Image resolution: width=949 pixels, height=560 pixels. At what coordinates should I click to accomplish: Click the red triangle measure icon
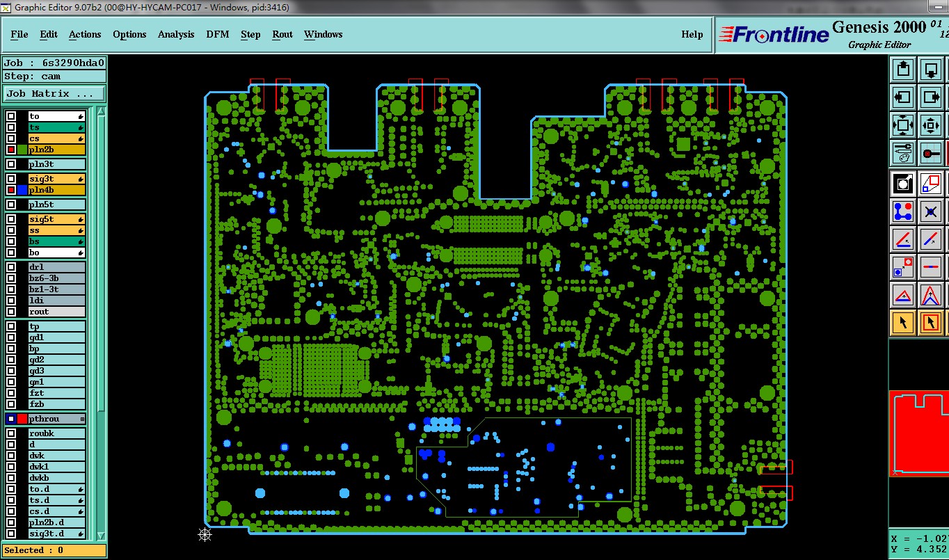point(903,294)
